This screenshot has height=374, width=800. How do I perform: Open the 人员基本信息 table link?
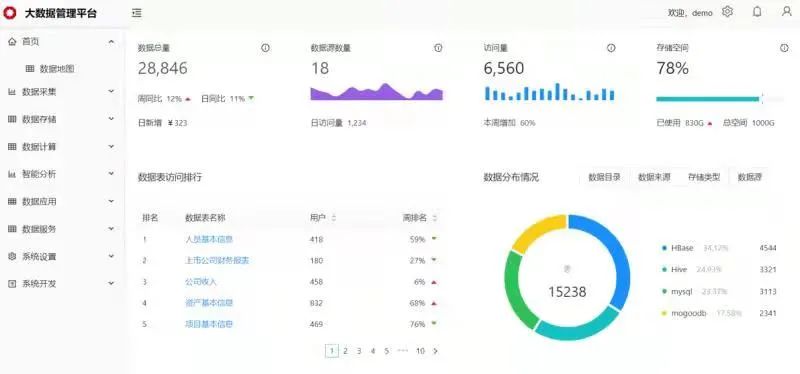pos(209,239)
